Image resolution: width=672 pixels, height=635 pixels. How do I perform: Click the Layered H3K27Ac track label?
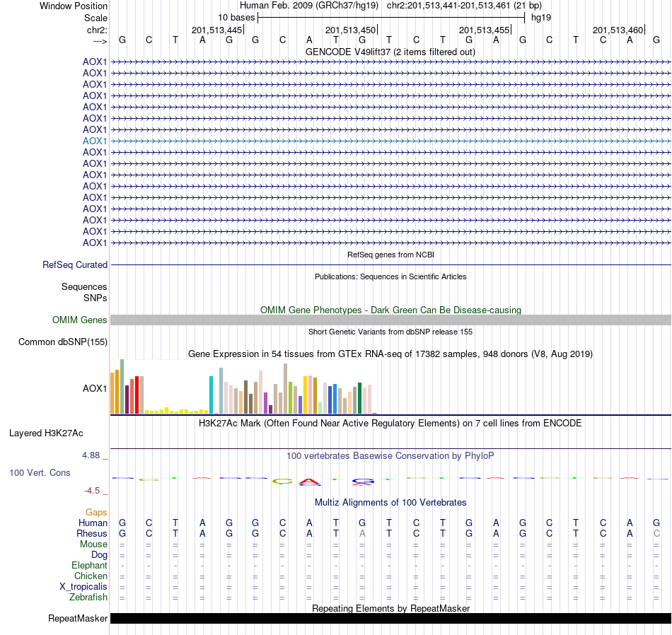(x=46, y=433)
